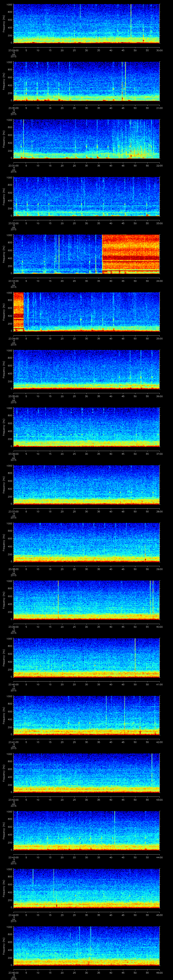The height and width of the screenshot is (980, 173).
Task: Click the "46:00" end label of the last panel
Action: coord(159,973)
